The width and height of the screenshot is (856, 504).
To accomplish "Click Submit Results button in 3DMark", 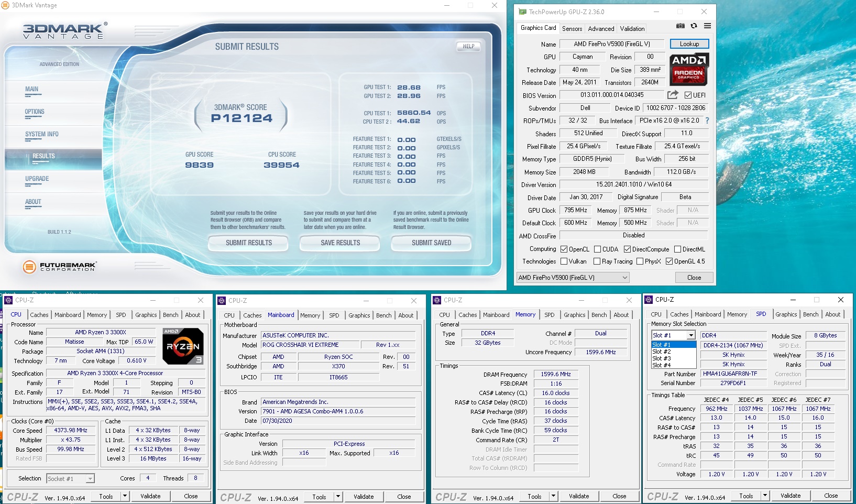I will pos(249,243).
